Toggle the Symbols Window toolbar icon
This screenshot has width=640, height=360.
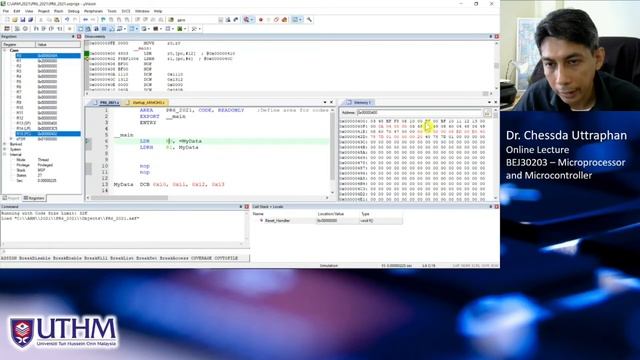[96, 29]
